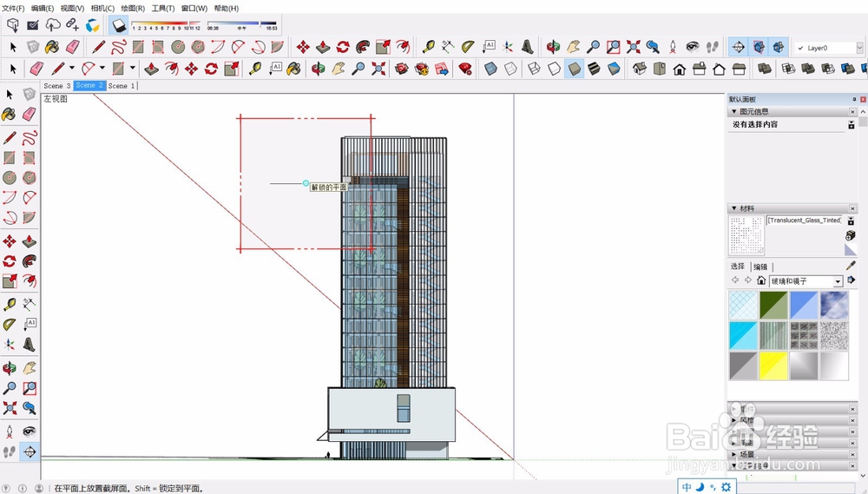Select the Orbit tool in left toolbar
The width and height of the screenshot is (868, 494).
(x=10, y=368)
